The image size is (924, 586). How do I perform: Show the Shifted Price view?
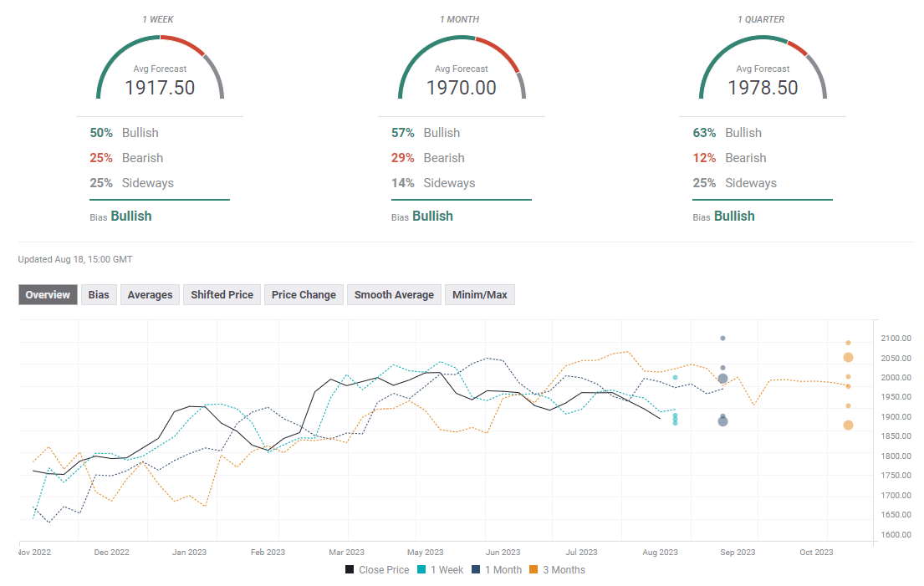coord(222,295)
